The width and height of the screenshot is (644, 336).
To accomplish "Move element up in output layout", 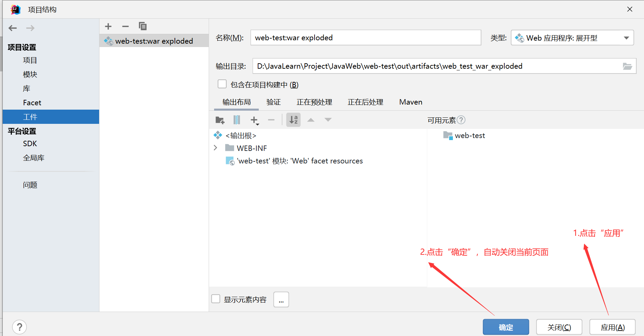I will point(311,120).
